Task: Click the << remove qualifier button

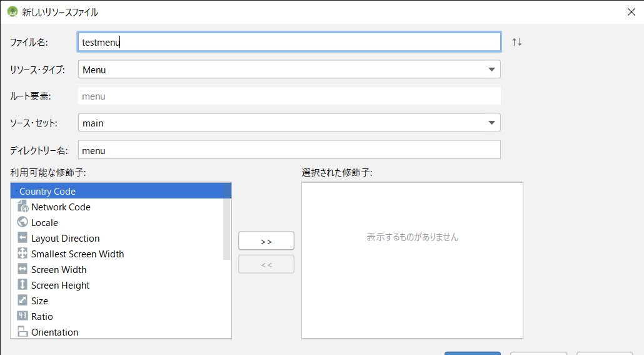Action: pyautogui.click(x=266, y=264)
